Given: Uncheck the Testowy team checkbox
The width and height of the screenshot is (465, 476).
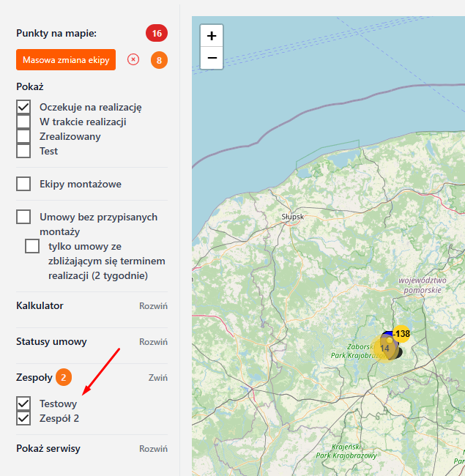Looking at the screenshot, I should tap(23, 404).
